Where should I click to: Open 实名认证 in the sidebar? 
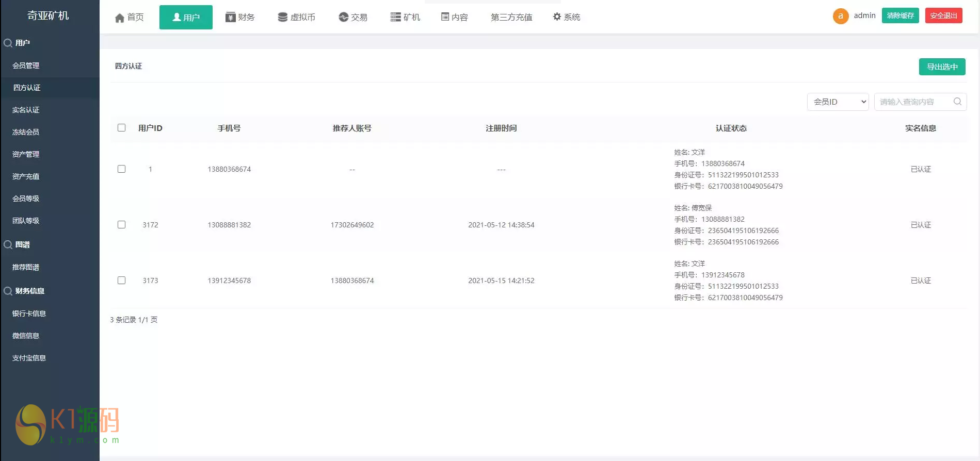[x=26, y=110]
